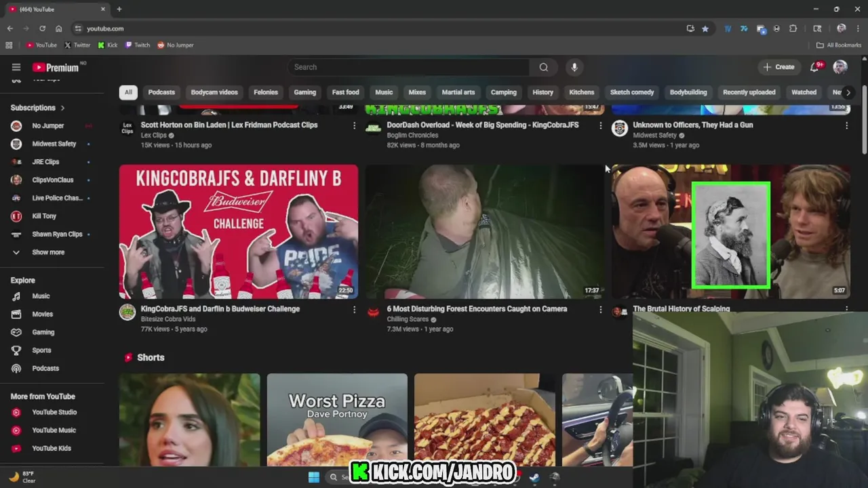Select the All filter chip

[x=128, y=92]
